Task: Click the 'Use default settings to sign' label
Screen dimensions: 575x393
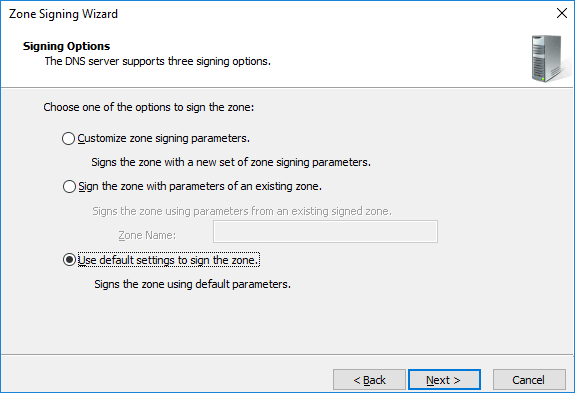Action: 169,260
